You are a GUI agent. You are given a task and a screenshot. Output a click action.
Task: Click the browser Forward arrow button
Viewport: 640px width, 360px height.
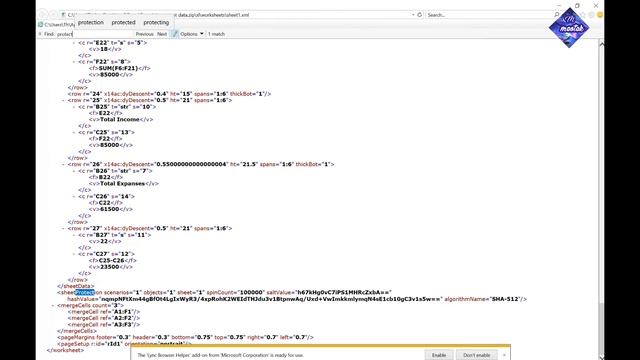click(x=53, y=15)
